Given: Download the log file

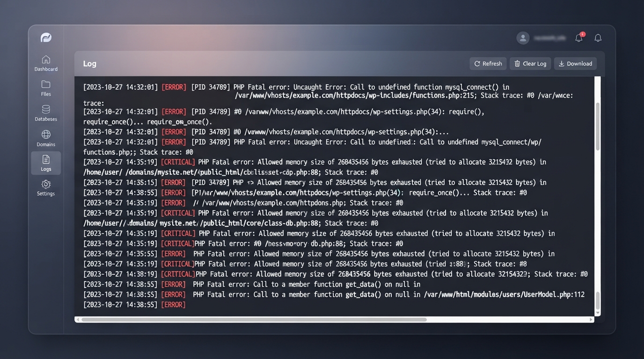Looking at the screenshot, I should [575, 64].
